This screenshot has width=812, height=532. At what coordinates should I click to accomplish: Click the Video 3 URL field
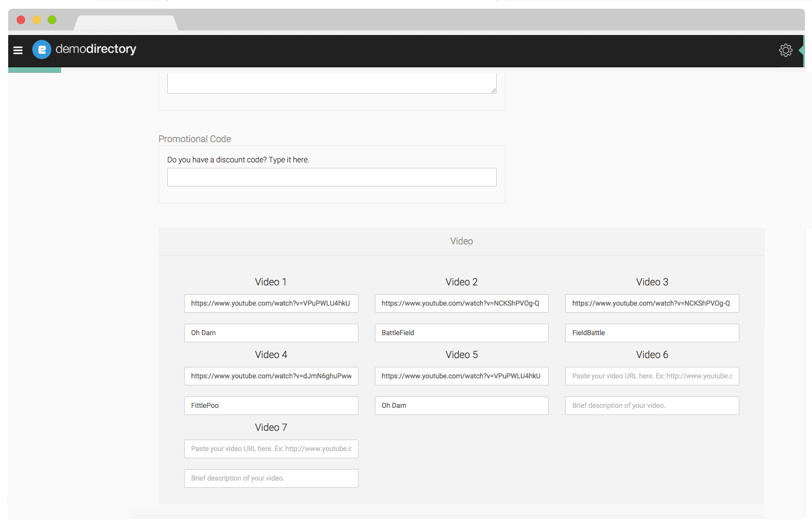652,303
